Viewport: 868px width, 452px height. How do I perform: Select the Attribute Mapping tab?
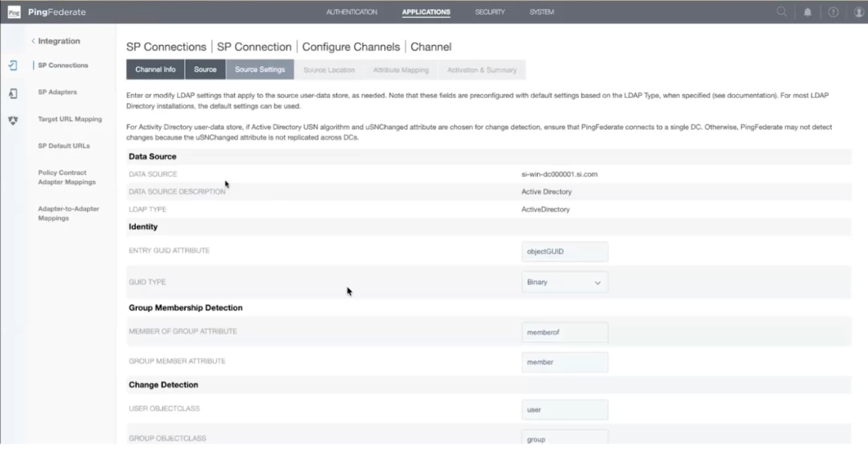click(x=401, y=70)
